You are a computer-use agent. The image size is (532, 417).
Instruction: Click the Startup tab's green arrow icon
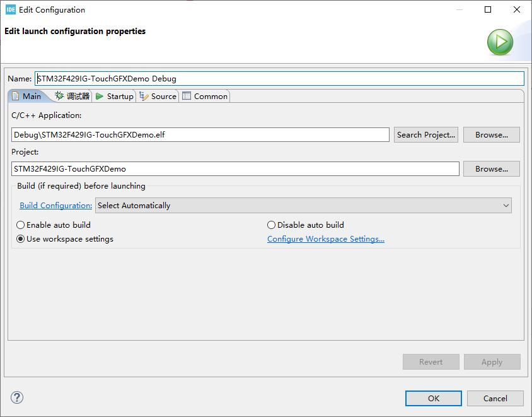[100, 97]
